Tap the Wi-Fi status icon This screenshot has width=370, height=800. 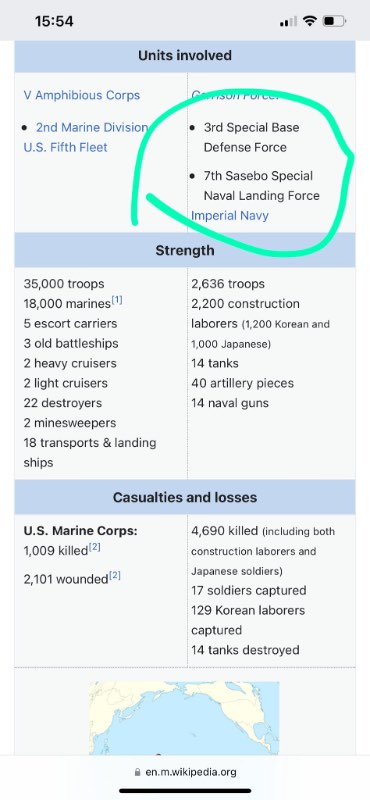coord(309,21)
